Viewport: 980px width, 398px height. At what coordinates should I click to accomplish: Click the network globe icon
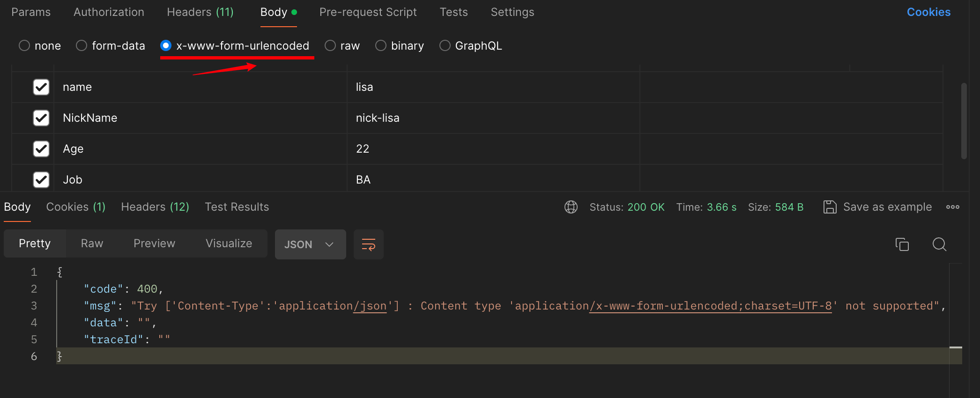[571, 207]
